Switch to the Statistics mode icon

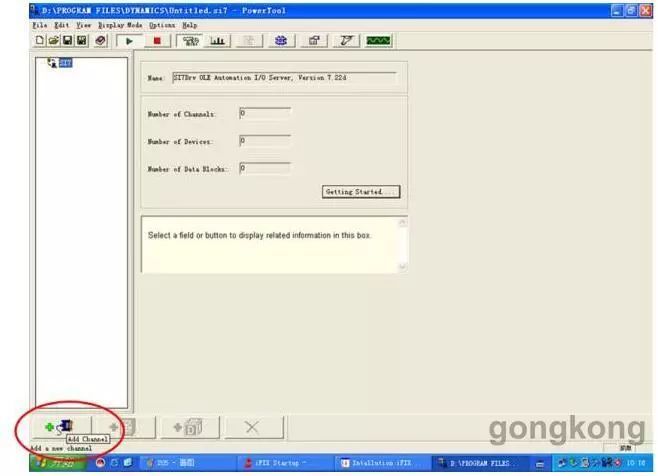pos(216,41)
